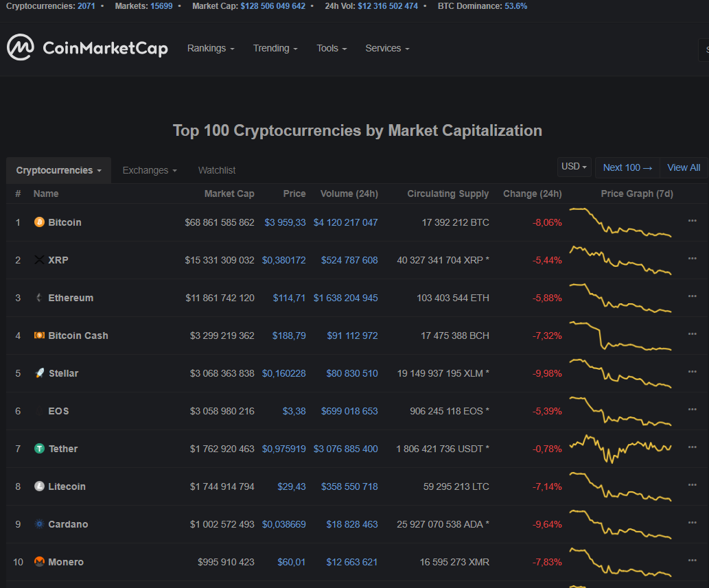Select the EOS coin icon
709x588 pixels.
[x=39, y=411]
